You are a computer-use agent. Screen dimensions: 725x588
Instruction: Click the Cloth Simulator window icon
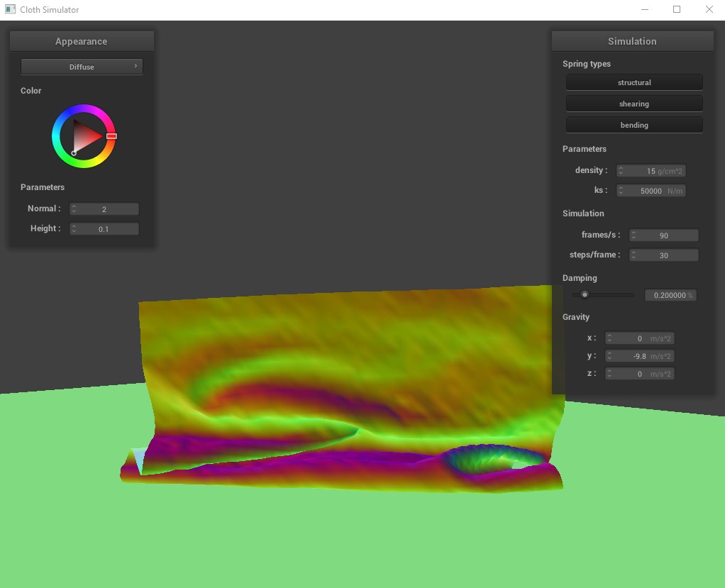tap(10, 9)
